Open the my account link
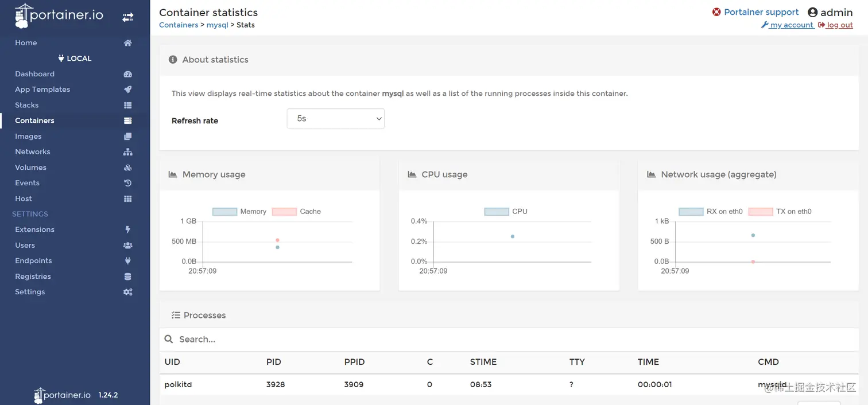The height and width of the screenshot is (405, 868). point(788,25)
